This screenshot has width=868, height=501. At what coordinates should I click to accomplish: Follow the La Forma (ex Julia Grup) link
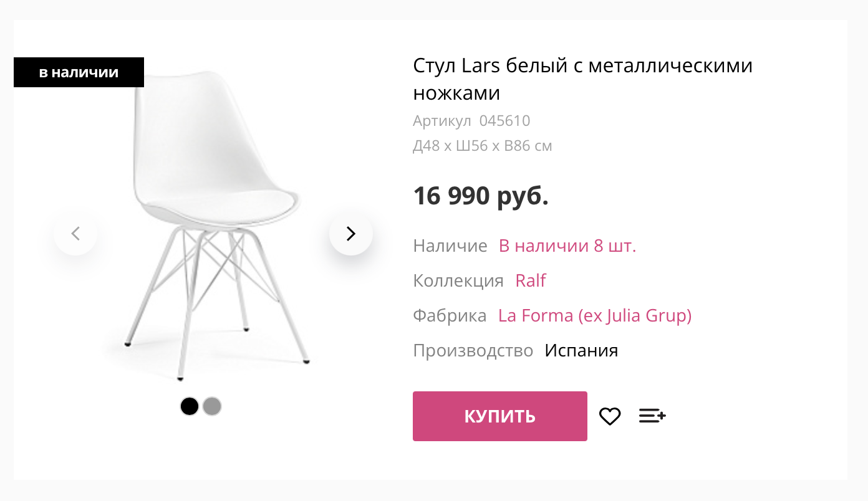tap(595, 315)
